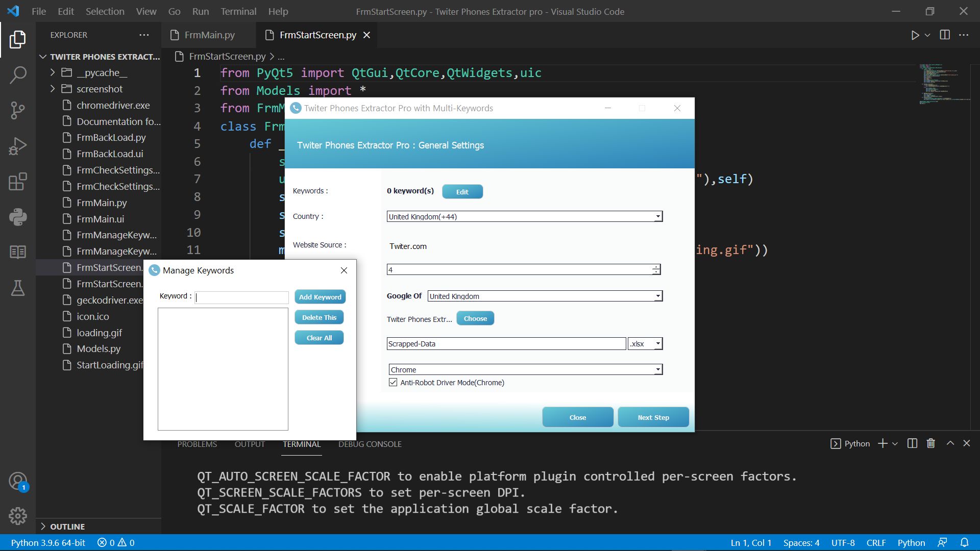Open Run and Debug view
The width and height of the screenshot is (980, 551).
18,146
